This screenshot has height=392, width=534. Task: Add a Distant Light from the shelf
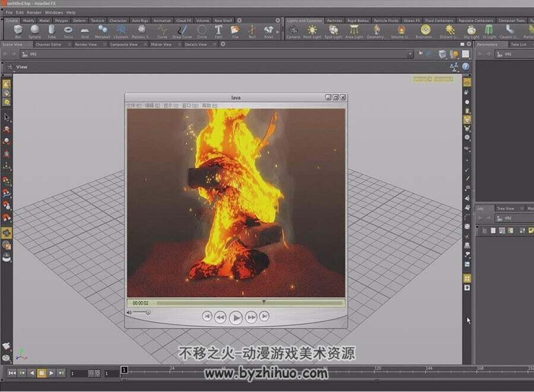tap(448, 31)
